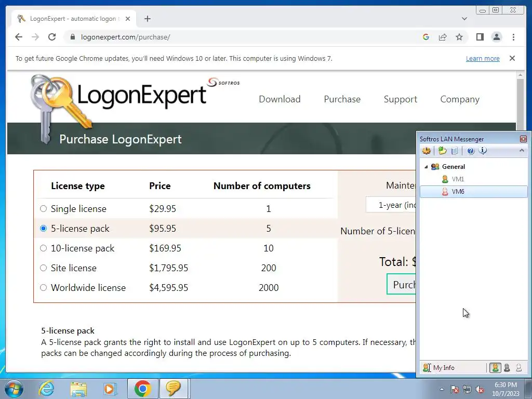Screen dimensions: 532x399
Task: Collapse the Messenger toolbar with the up chevron
Action: (522, 150)
